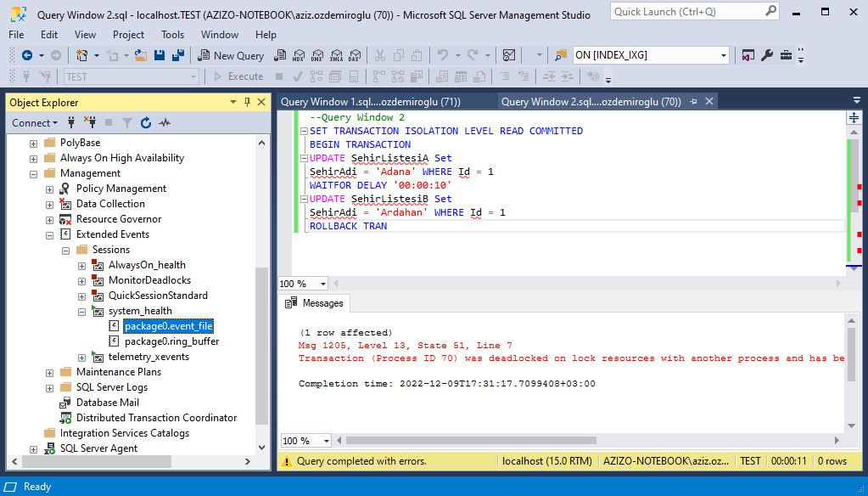Collapse the first UPDATE statement outline

pyautogui.click(x=304, y=158)
